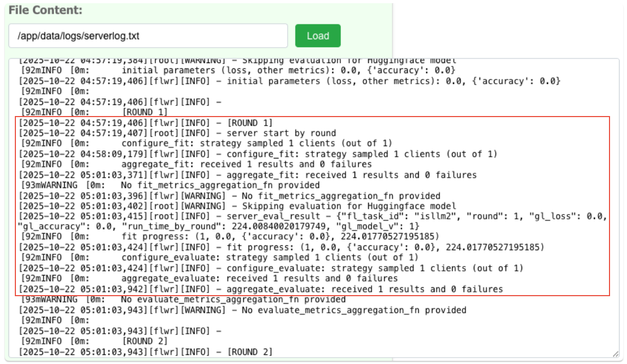Click the server_eval_result log entry

[313, 216]
